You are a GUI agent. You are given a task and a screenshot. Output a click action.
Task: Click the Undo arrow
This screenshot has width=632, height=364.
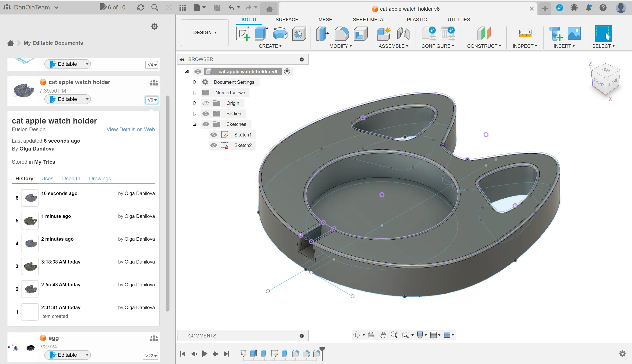point(231,7)
